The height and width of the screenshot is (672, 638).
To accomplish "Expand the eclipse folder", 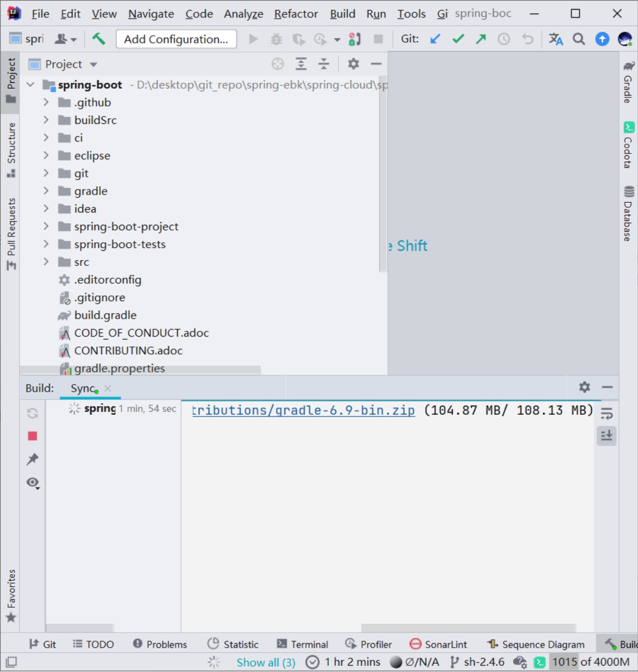I will (x=46, y=156).
